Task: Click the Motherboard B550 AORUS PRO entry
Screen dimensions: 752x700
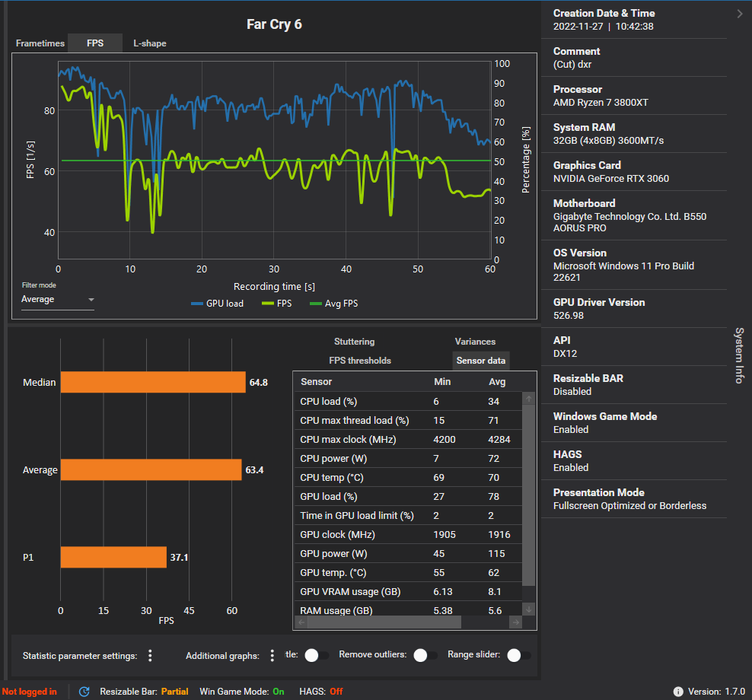Action: [x=634, y=216]
